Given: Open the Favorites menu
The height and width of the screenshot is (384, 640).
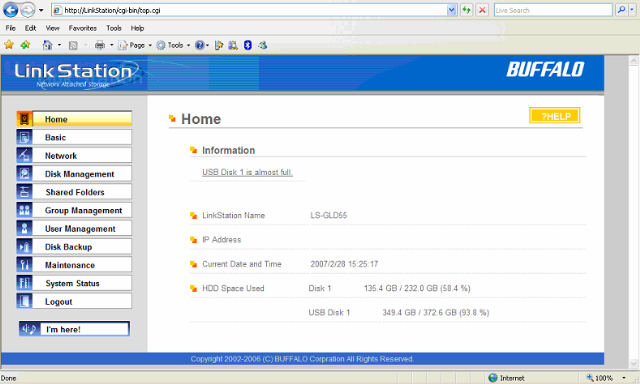Looking at the screenshot, I should (x=82, y=28).
